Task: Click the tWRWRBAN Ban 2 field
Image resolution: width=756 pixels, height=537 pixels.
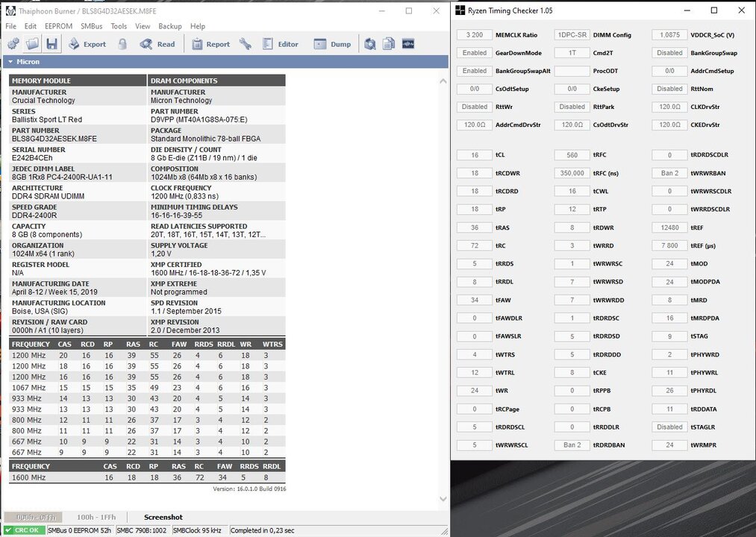Action: [669, 173]
